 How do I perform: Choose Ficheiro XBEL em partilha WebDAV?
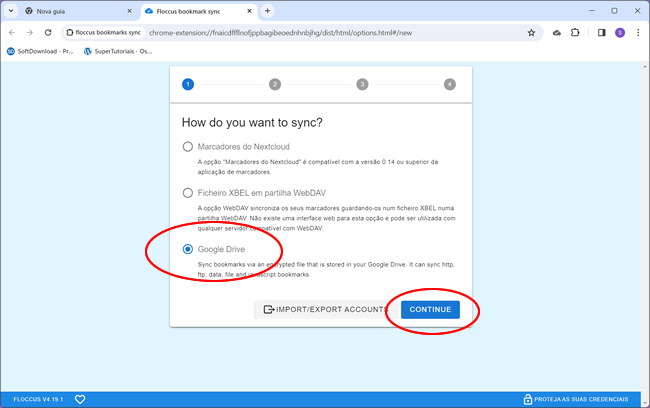[187, 193]
